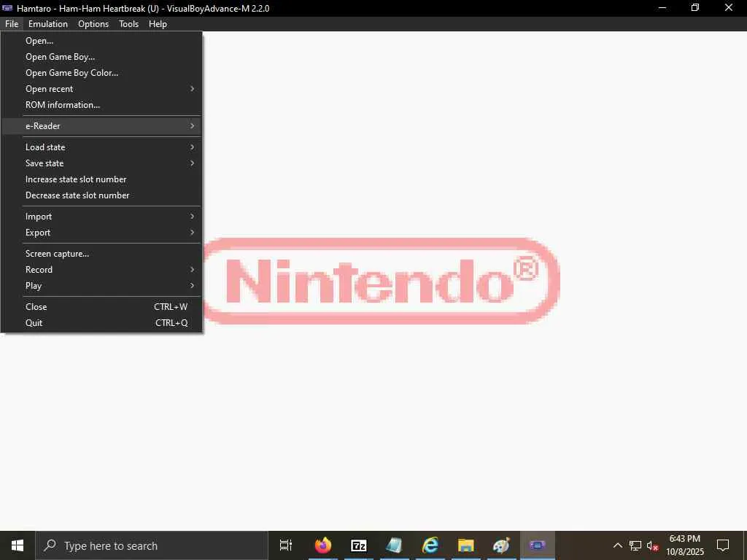Open the Windows Start menu

tap(18, 545)
